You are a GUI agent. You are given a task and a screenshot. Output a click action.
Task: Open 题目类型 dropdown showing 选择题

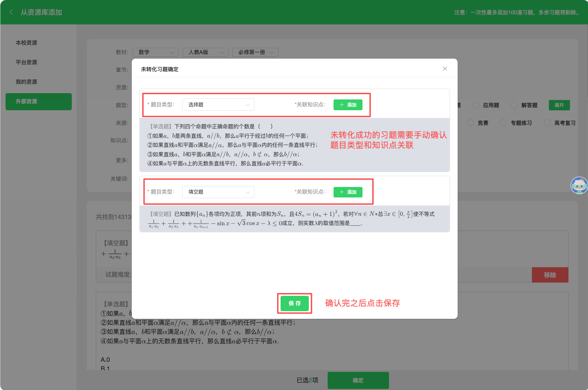(218, 105)
